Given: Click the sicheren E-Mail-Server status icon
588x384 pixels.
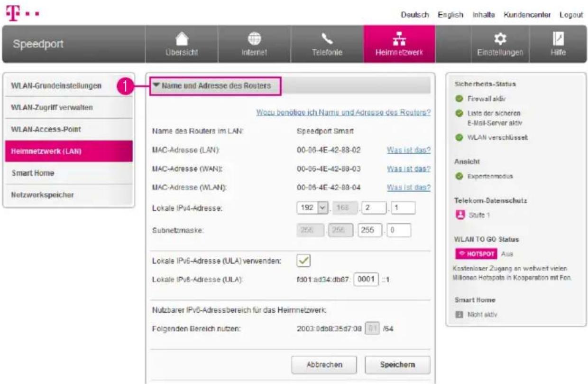Looking at the screenshot, I should pos(459,114).
